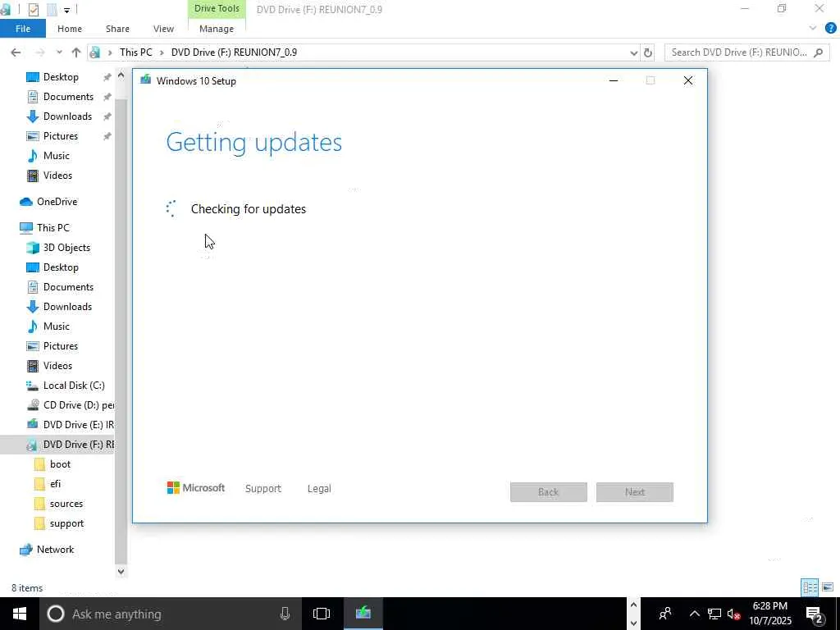Open the Desktop quick access folder icon
Viewport: 840px width, 630px height.
pyautogui.click(x=33, y=77)
